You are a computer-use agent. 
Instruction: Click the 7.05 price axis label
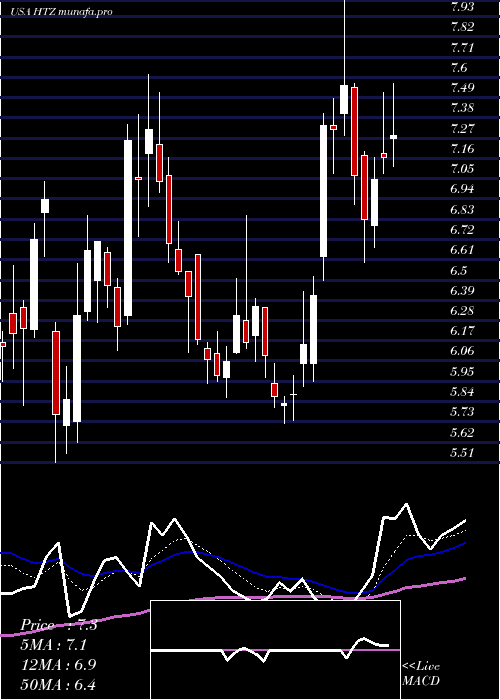tap(463, 169)
